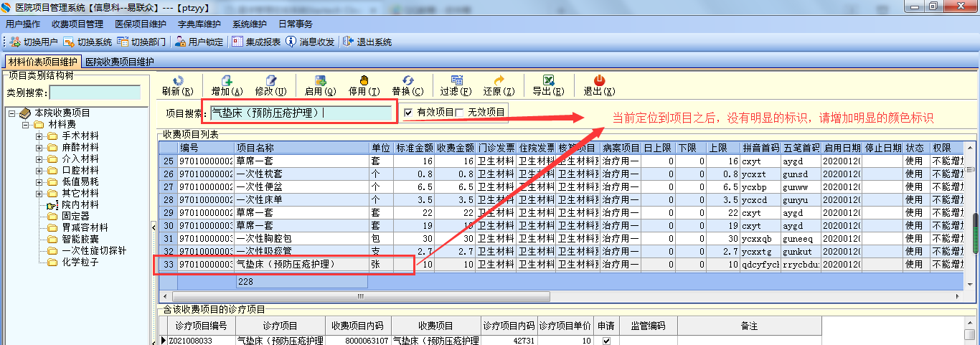Expand 介入材料 tree node
Viewport: 980px width, 345px height.
pyautogui.click(x=39, y=159)
